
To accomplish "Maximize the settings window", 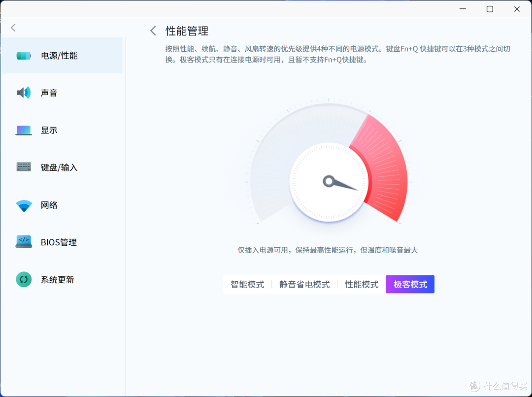I will pos(490,9).
